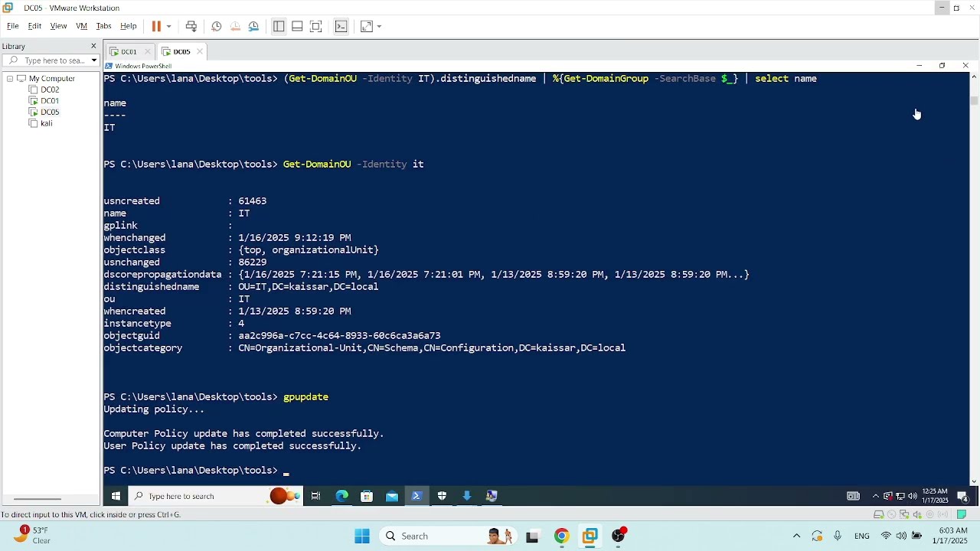The image size is (980, 551).
Task: Show hidden icons in host tray
Action: coord(796,536)
